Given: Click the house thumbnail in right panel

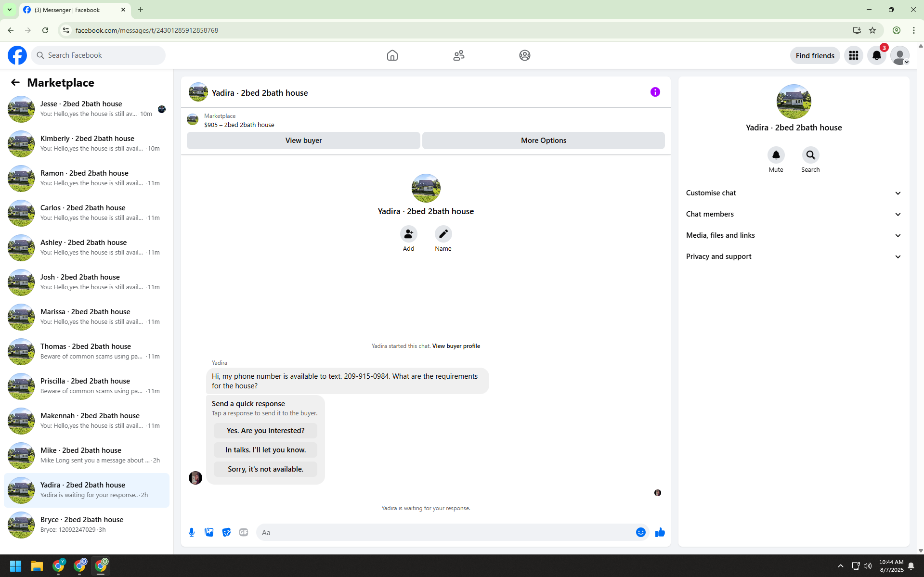Looking at the screenshot, I should (794, 102).
